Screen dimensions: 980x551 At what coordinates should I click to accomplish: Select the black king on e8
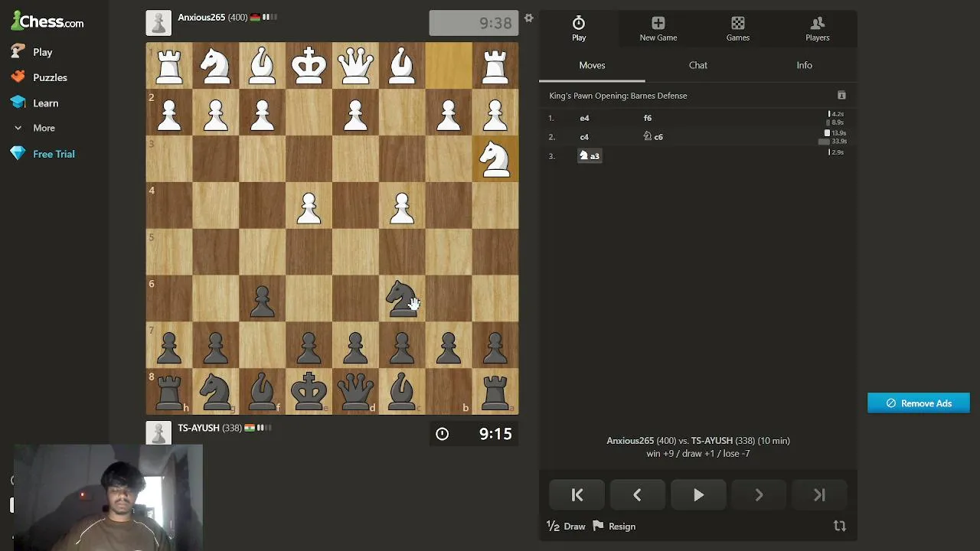point(309,392)
